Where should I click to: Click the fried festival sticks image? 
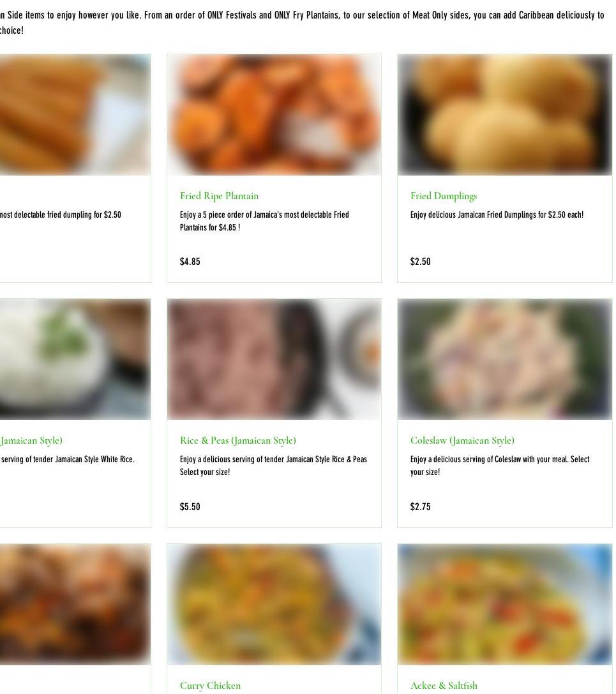pos(75,115)
